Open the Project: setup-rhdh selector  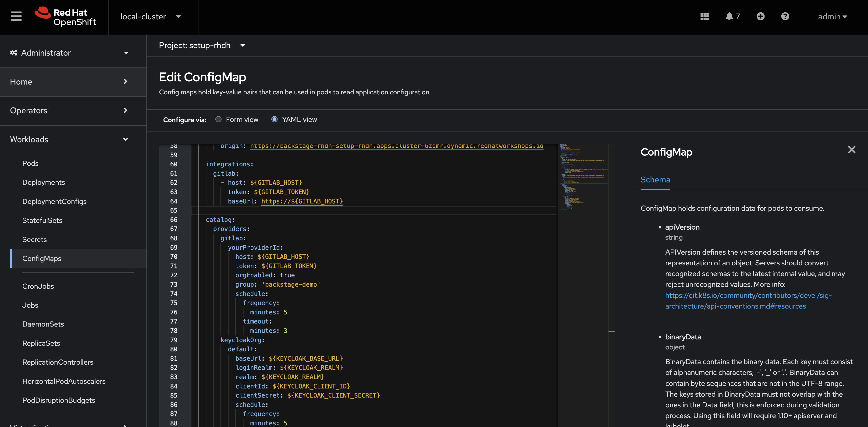tap(202, 46)
